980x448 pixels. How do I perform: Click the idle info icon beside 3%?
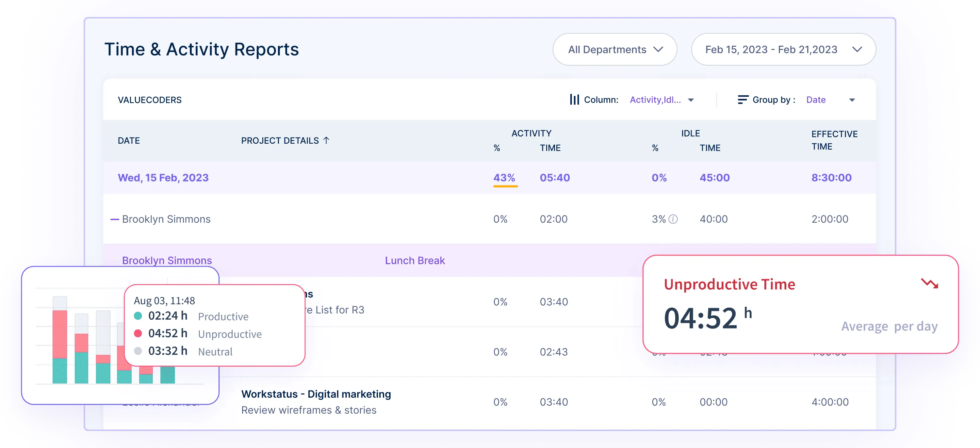click(x=673, y=219)
